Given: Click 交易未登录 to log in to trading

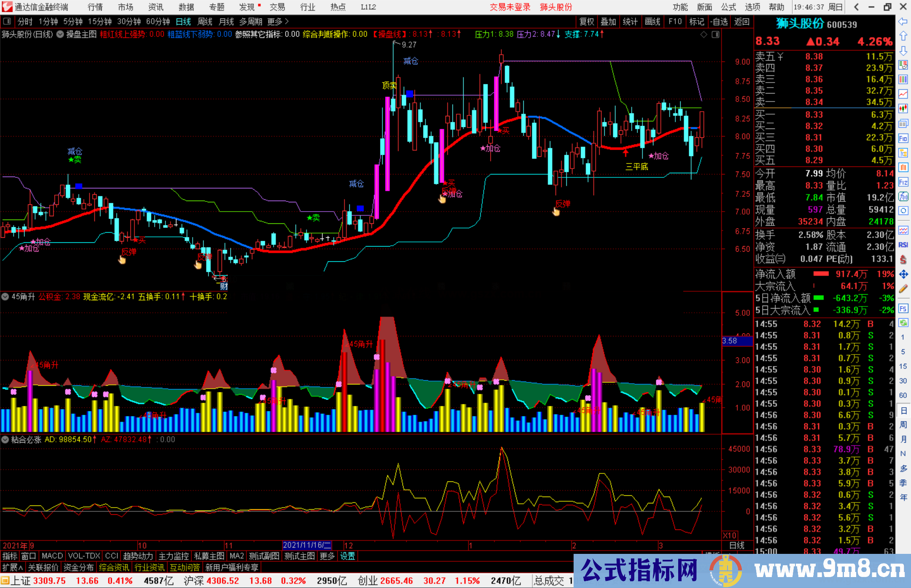Looking at the screenshot, I should [510, 7].
